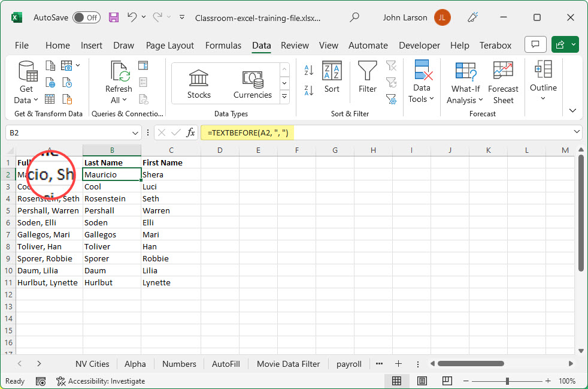The width and height of the screenshot is (588, 389).
Task: Click the Filter funnel icon
Action: (x=367, y=77)
